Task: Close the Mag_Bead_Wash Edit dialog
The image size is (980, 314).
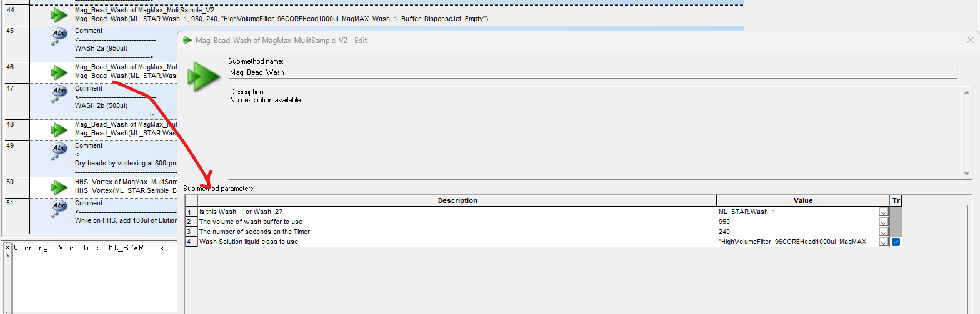Action: click(x=970, y=40)
